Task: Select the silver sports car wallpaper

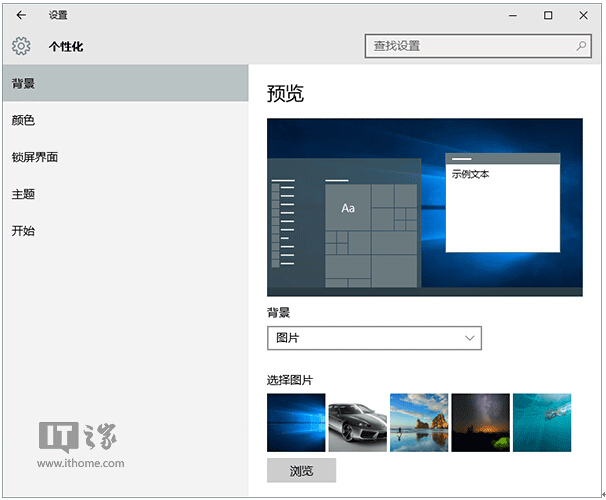Action: click(x=357, y=422)
